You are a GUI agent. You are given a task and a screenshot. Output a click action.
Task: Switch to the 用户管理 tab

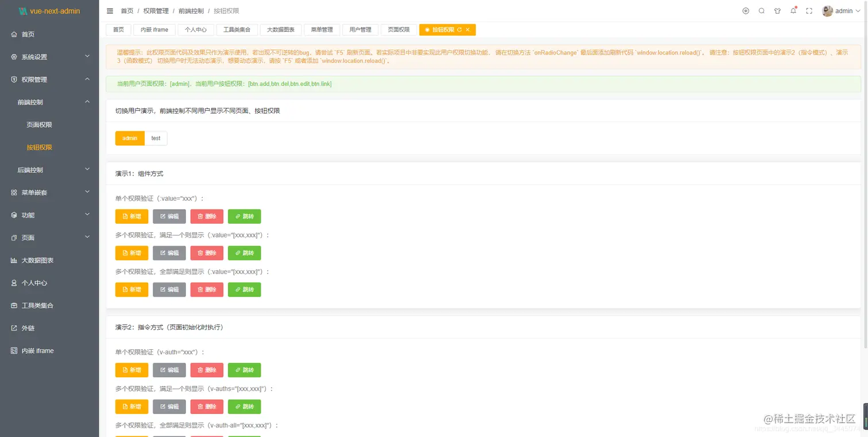point(361,30)
